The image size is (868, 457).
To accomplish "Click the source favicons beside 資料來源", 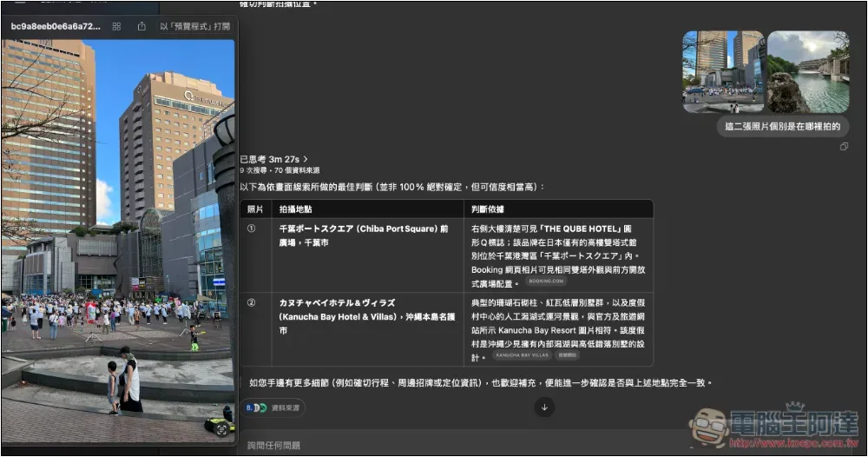I will tap(255, 407).
